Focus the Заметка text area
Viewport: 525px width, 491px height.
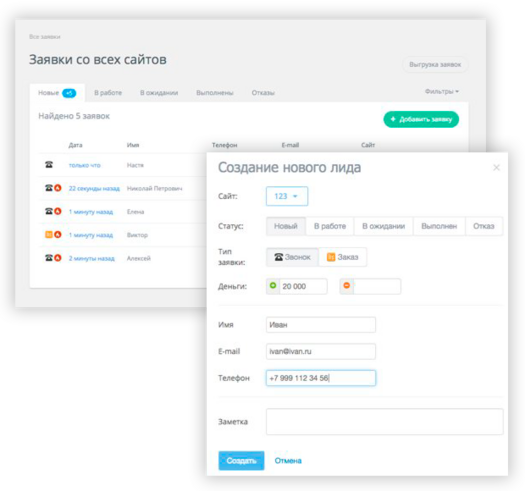click(384, 422)
